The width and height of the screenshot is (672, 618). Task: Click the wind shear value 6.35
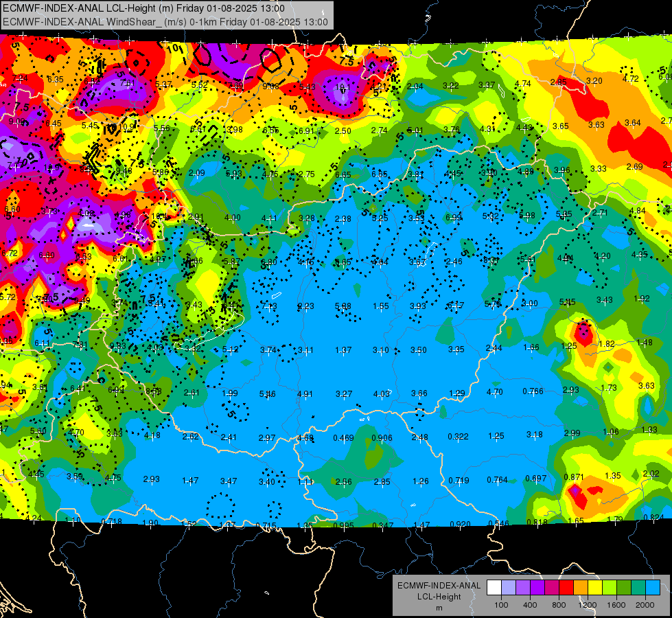56,80
